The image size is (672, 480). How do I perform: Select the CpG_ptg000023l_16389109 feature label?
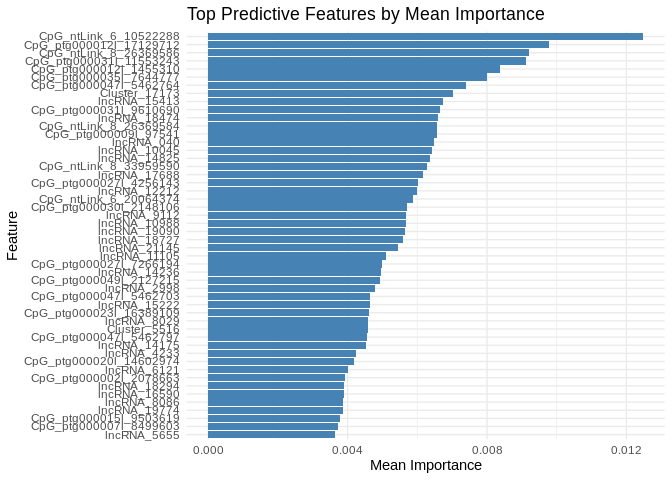103,313
